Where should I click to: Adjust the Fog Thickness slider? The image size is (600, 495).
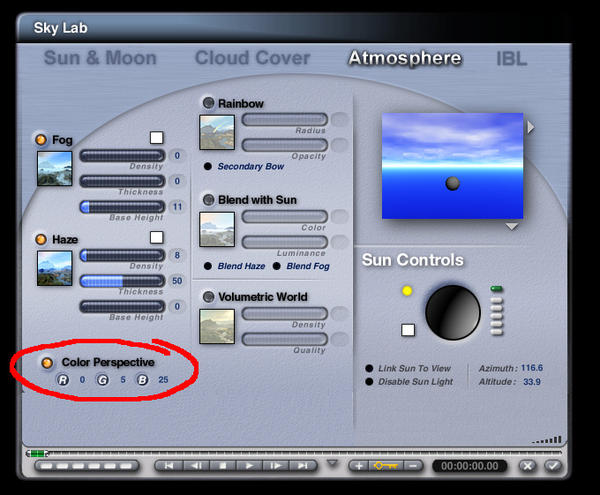(122, 181)
